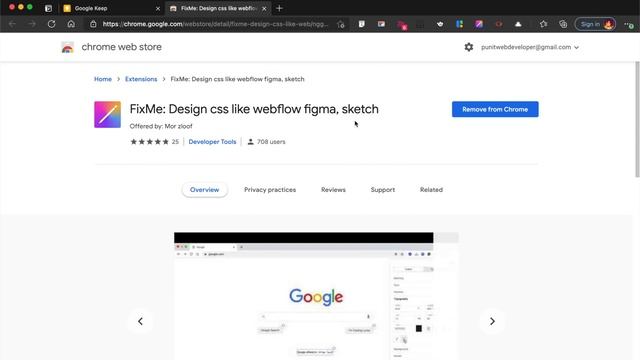The width and height of the screenshot is (640, 360).
Task: Click the chrome web store rainbow logo
Action: point(68,47)
